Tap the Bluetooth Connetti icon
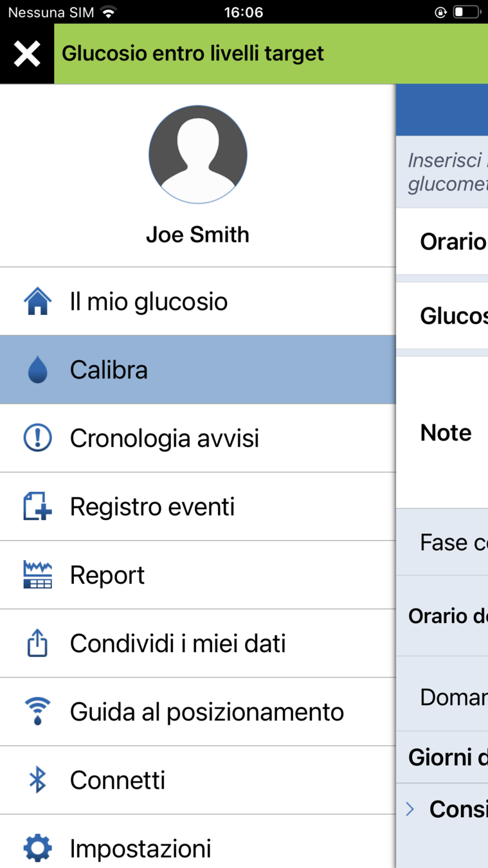The image size is (488, 868). pyautogui.click(x=37, y=780)
